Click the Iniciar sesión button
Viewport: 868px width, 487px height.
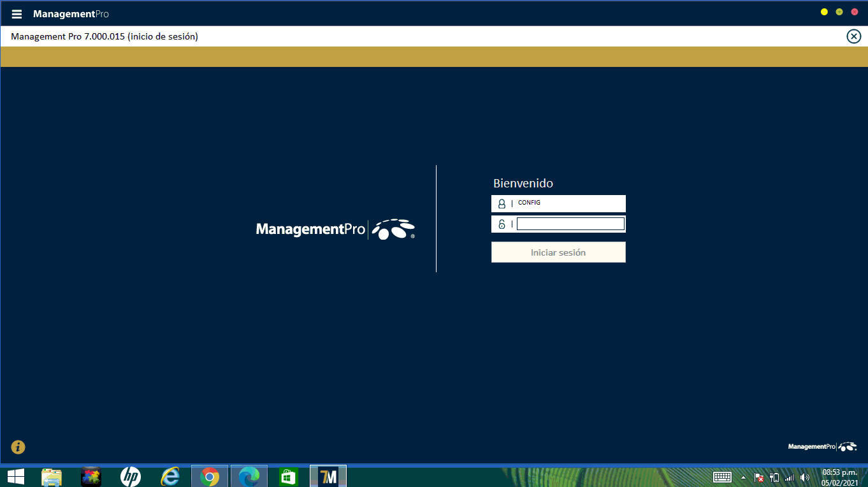point(558,252)
